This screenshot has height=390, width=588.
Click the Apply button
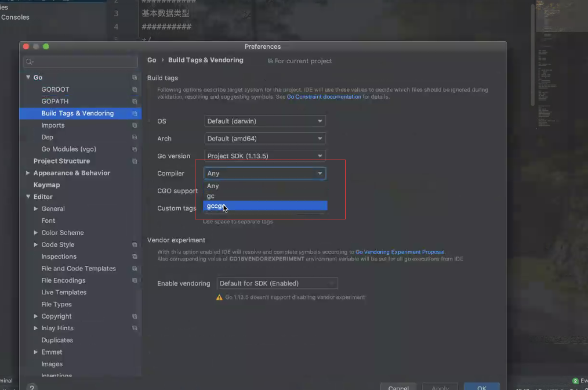tap(440, 387)
